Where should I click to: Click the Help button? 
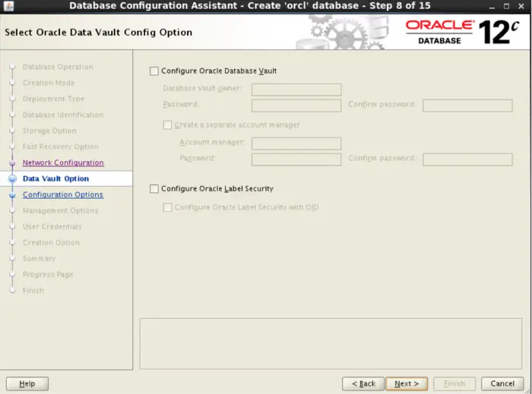27,383
